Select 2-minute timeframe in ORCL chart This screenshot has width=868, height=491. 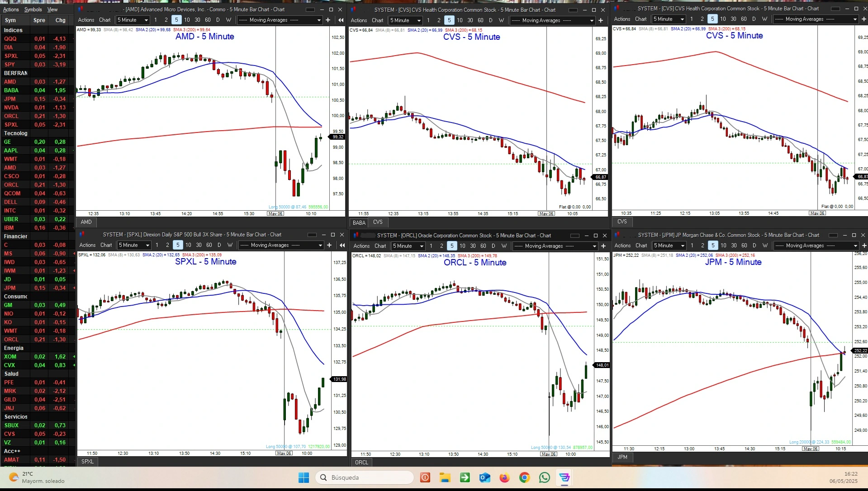pos(441,246)
